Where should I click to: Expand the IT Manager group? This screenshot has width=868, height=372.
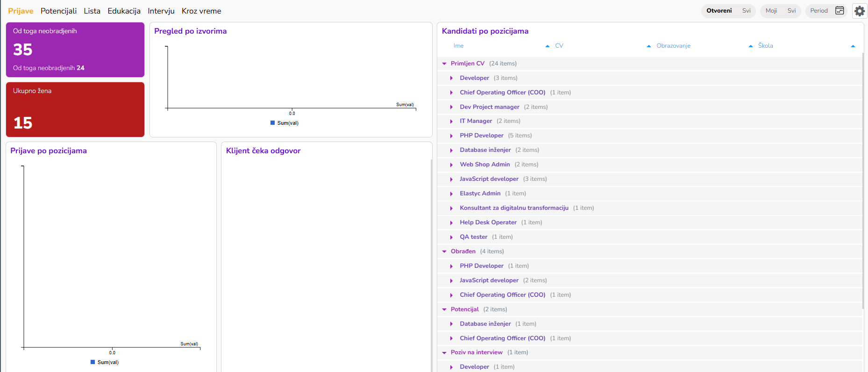coord(451,122)
